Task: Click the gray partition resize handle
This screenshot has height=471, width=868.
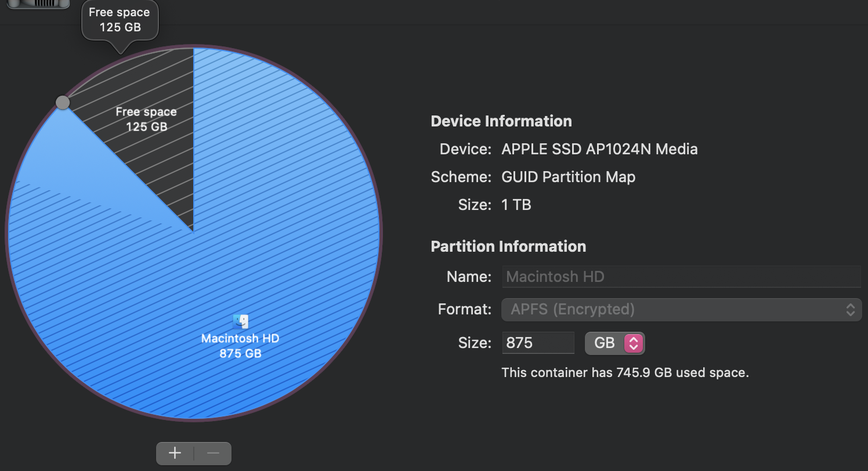Action: pos(63,102)
